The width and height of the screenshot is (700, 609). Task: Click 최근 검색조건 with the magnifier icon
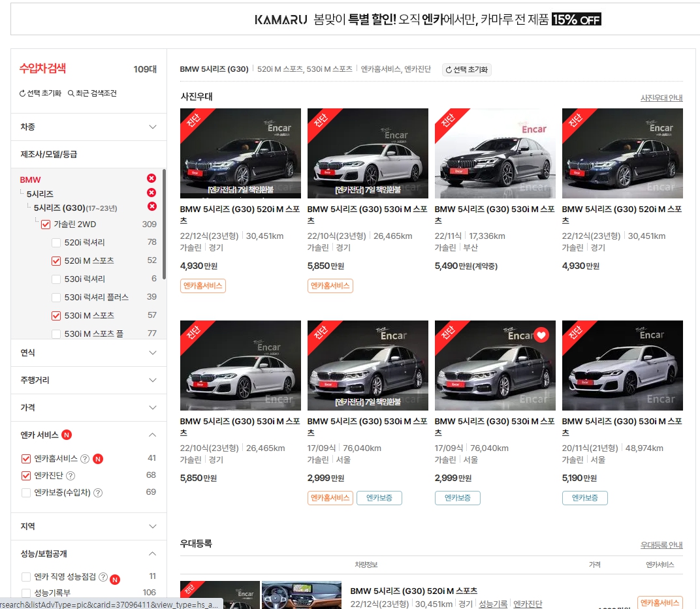93,93
